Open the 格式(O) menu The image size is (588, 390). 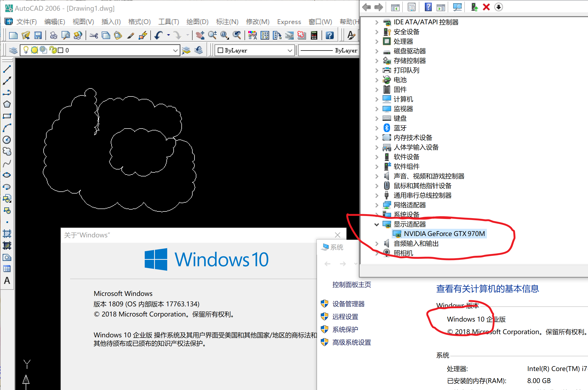(139, 22)
